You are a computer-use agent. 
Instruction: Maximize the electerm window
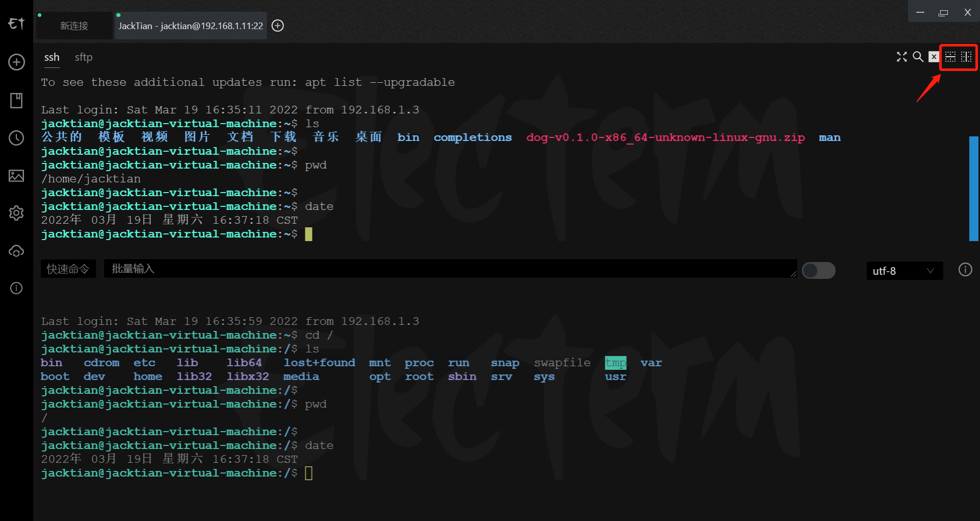click(x=943, y=12)
